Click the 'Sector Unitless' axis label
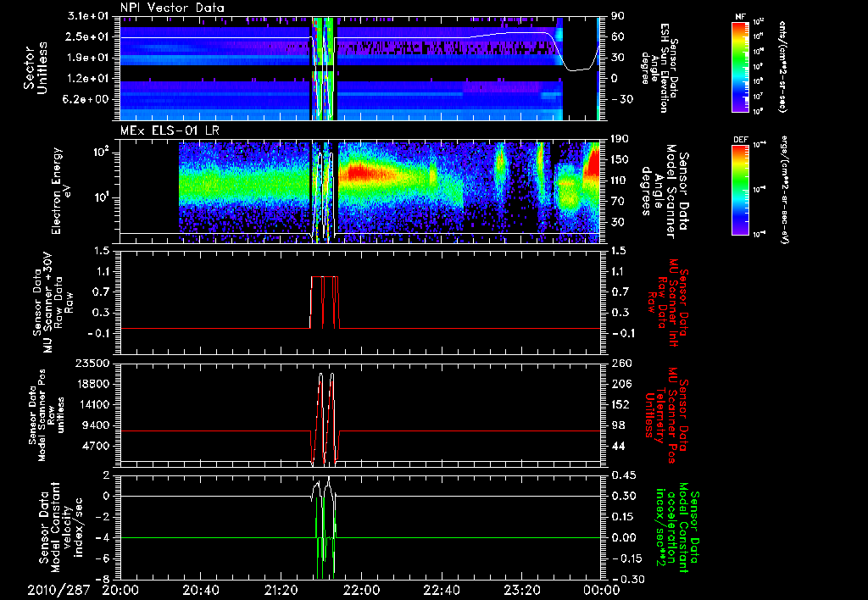Image resolution: width=868 pixels, height=600 pixels. pyautogui.click(x=36, y=68)
